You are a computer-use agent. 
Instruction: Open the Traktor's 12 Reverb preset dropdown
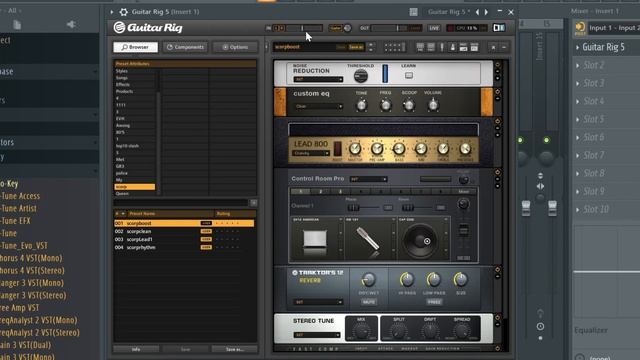[x=318, y=302]
